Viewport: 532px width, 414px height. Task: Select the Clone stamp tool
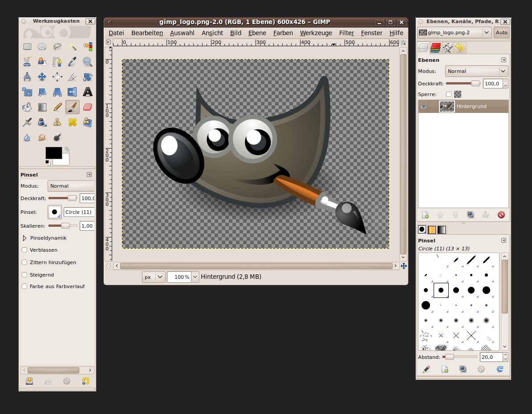click(57, 122)
